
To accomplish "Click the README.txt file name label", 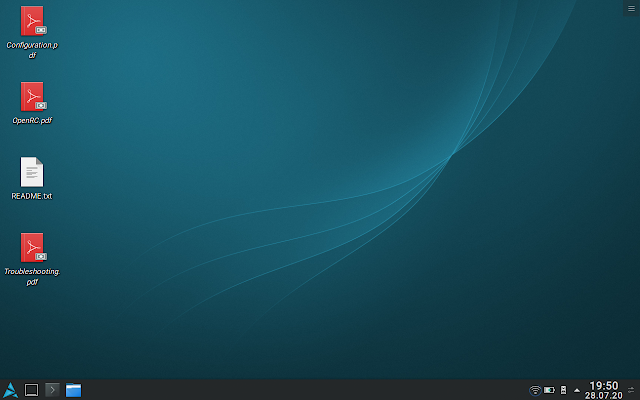I will tap(32, 196).
